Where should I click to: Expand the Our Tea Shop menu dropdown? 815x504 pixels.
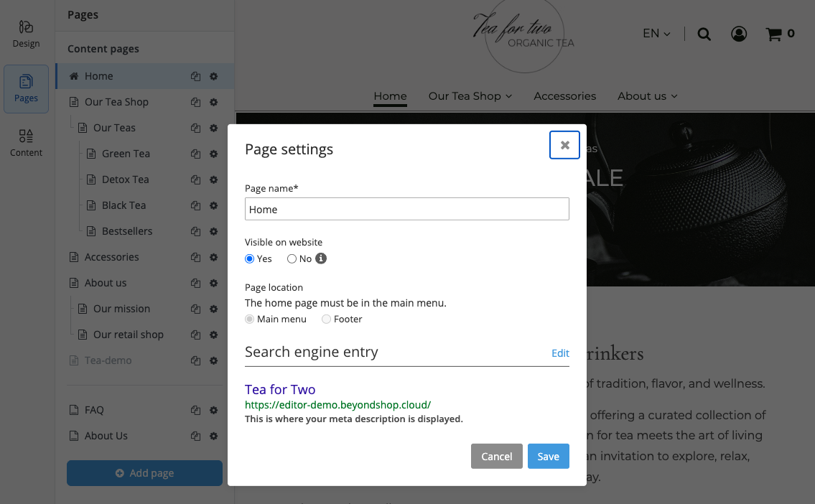[470, 96]
